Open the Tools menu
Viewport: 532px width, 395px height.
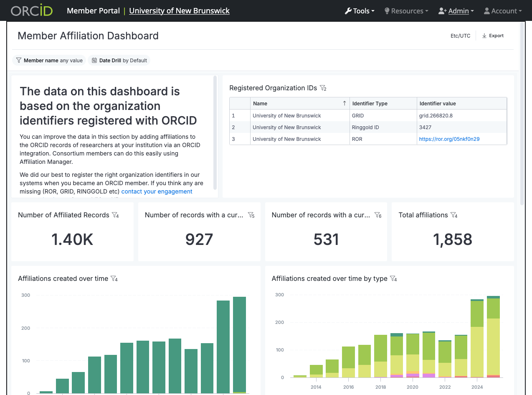[359, 11]
